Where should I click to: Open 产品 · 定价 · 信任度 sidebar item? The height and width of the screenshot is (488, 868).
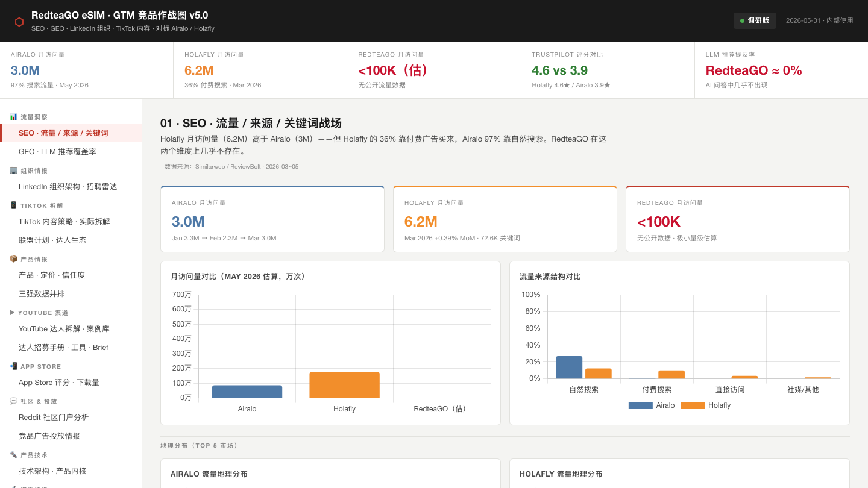coord(71,275)
